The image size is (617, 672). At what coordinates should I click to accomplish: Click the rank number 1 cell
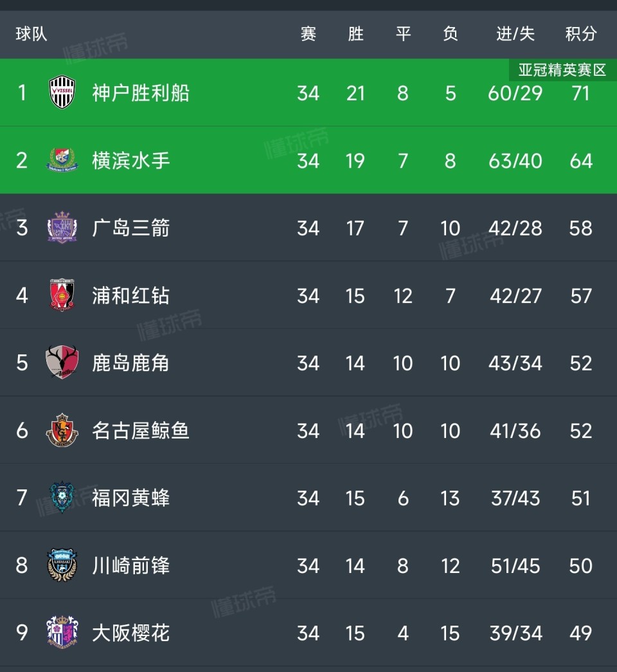[x=21, y=93]
